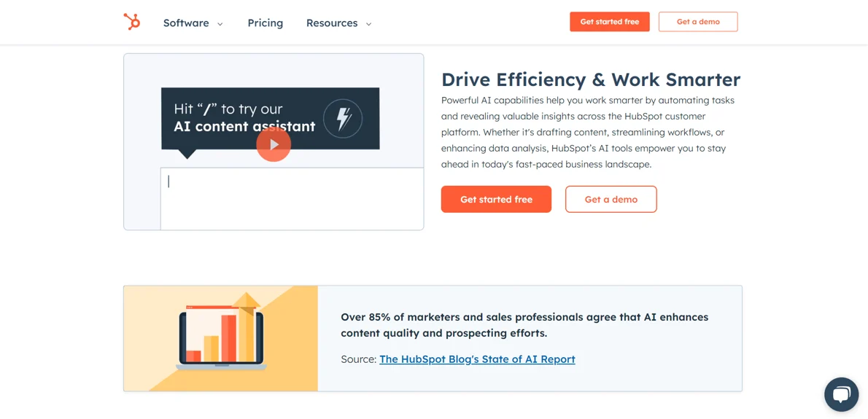
Task: Open the Software menu
Action: coord(186,23)
